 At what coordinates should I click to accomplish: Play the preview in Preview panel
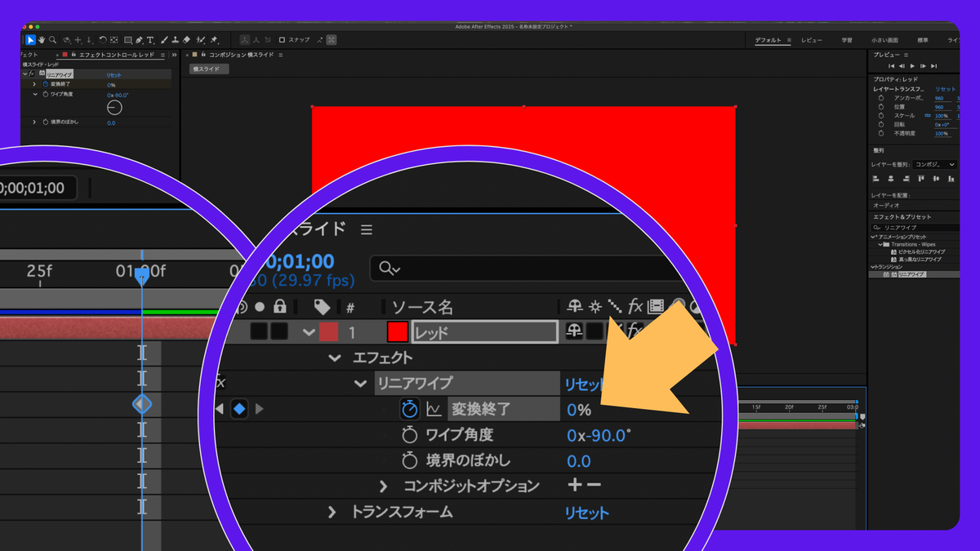point(912,66)
